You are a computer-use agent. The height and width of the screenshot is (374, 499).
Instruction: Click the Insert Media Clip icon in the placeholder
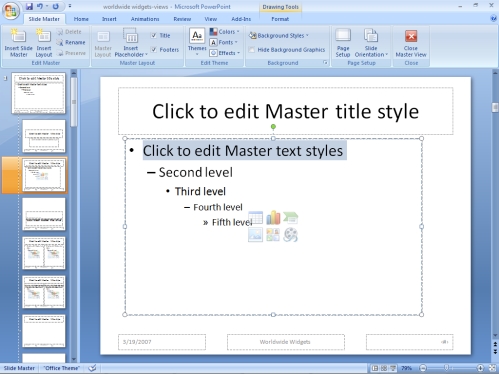[x=290, y=235]
